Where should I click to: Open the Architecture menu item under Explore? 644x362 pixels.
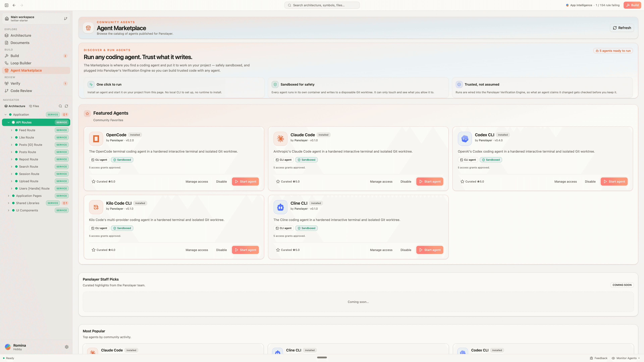(x=36, y=36)
